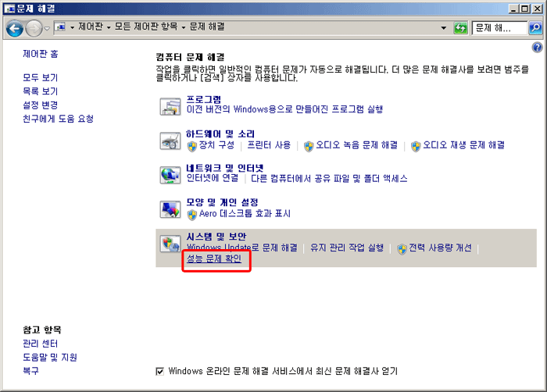The image size is (547, 392).
Task: Run Aero 데스크톱 효과 표시 troubleshooter
Action: pyautogui.click(x=245, y=213)
